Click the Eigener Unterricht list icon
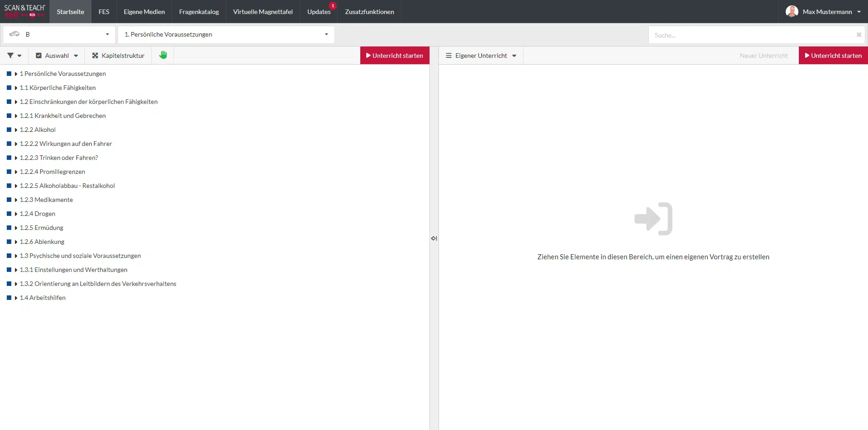 tap(448, 56)
